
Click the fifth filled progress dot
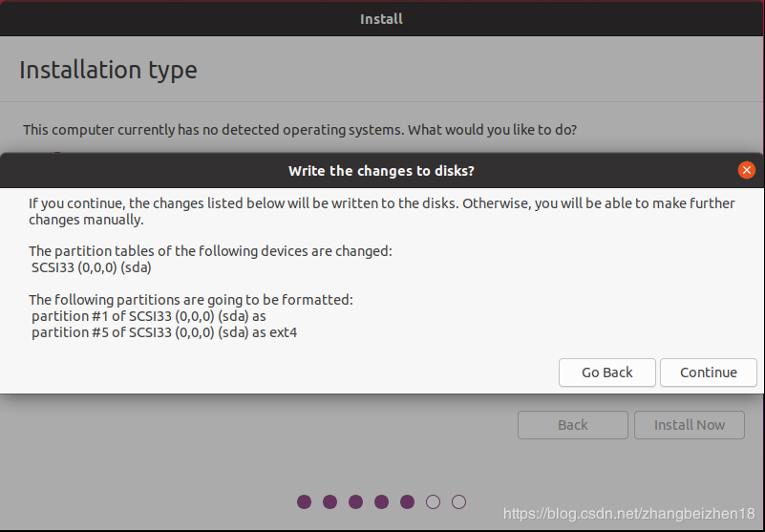[x=408, y=501]
